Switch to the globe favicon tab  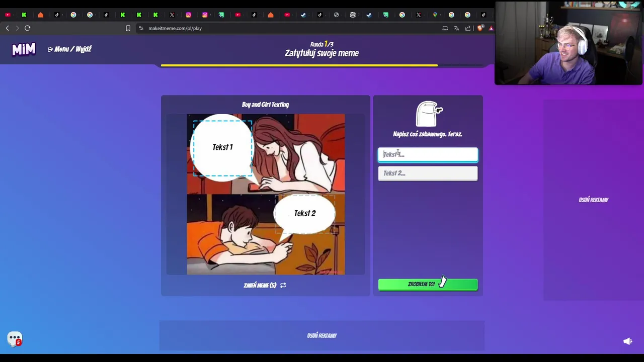[x=336, y=15]
